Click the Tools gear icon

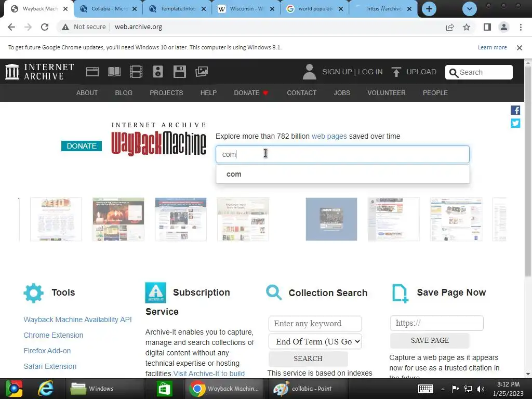tap(34, 293)
